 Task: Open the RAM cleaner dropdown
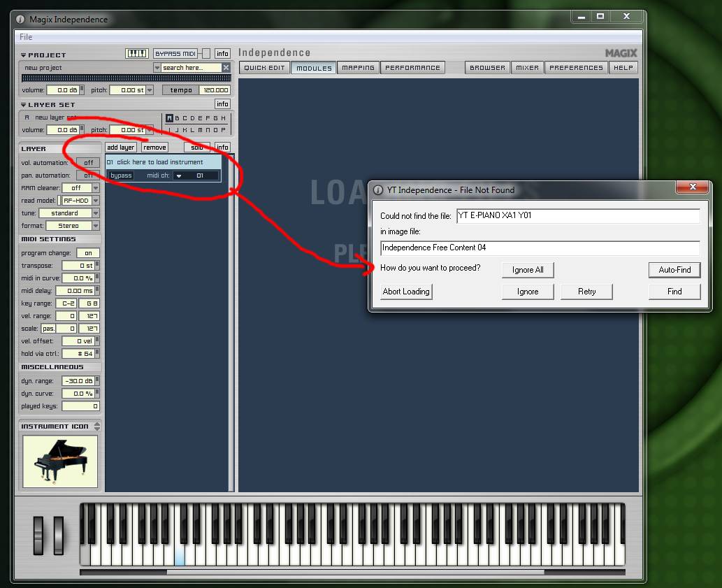(96, 188)
